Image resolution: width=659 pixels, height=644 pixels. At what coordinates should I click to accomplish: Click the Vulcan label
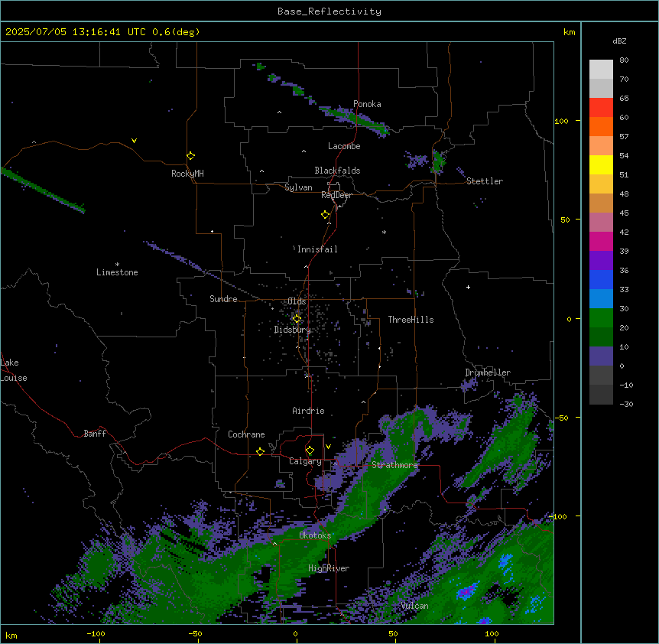[414, 606]
